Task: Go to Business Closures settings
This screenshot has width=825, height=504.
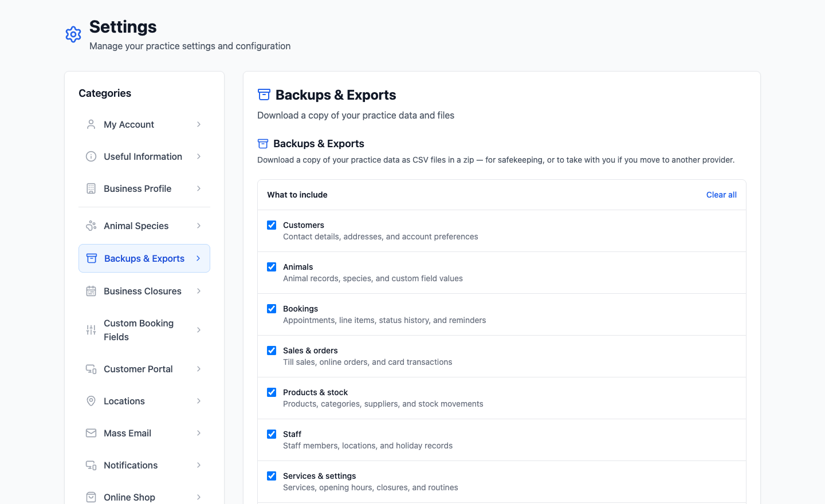Action: (x=144, y=291)
